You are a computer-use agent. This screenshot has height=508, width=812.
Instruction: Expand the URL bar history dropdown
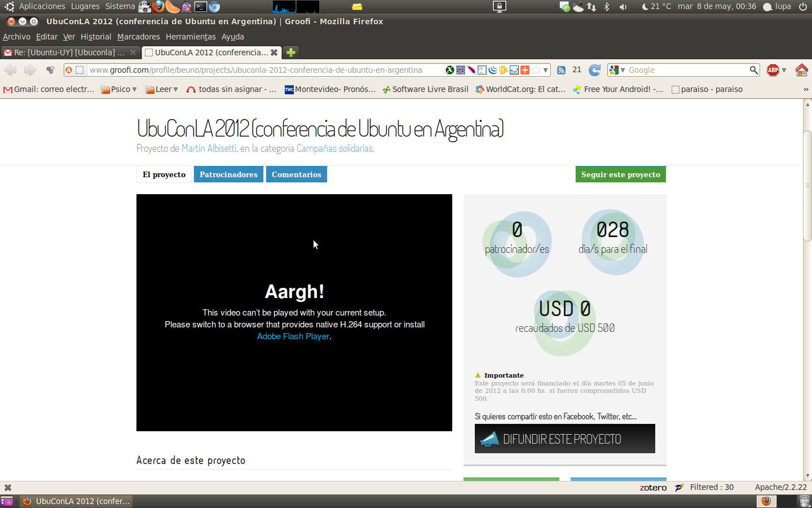point(545,71)
